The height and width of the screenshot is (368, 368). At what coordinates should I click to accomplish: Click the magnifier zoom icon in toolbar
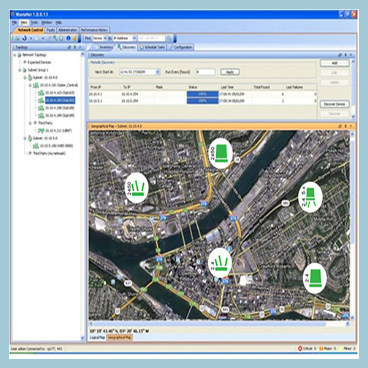[x=55, y=38]
